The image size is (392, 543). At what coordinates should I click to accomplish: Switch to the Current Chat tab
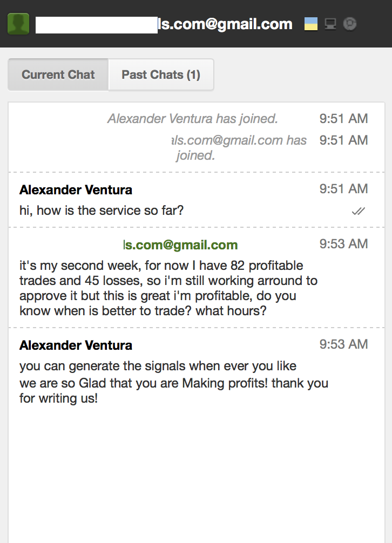(x=58, y=75)
